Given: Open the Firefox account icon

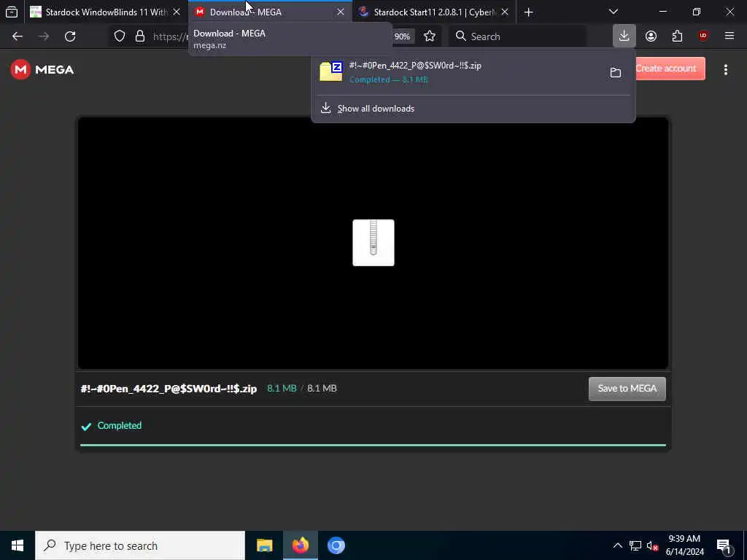Looking at the screenshot, I should [x=651, y=36].
